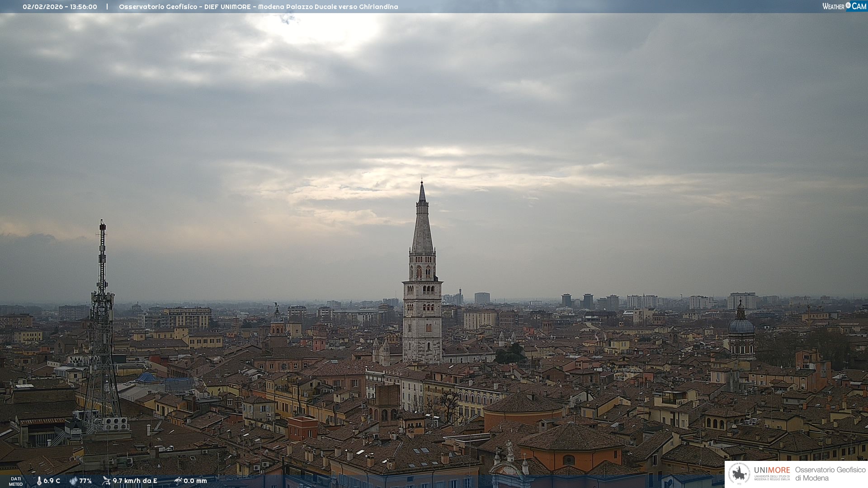
Task: Click the Osservatorio Geofisico di Modena text
Action: (830, 474)
